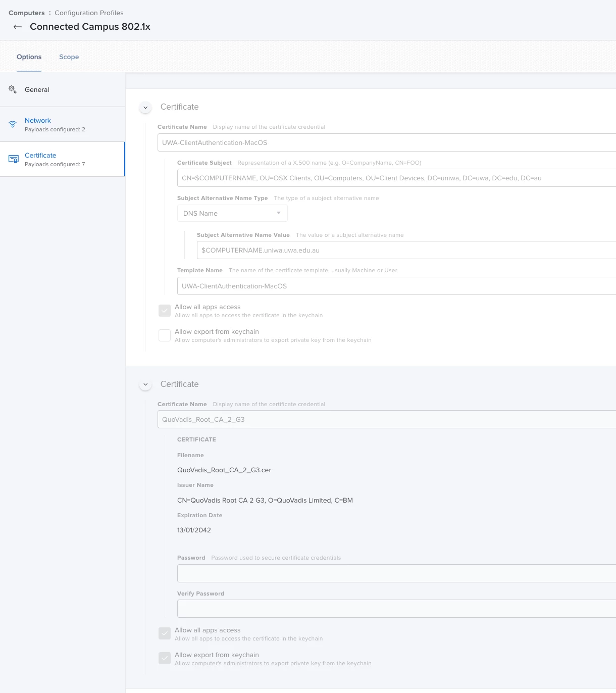
Task: Select the Network payload item
Action: (x=63, y=124)
